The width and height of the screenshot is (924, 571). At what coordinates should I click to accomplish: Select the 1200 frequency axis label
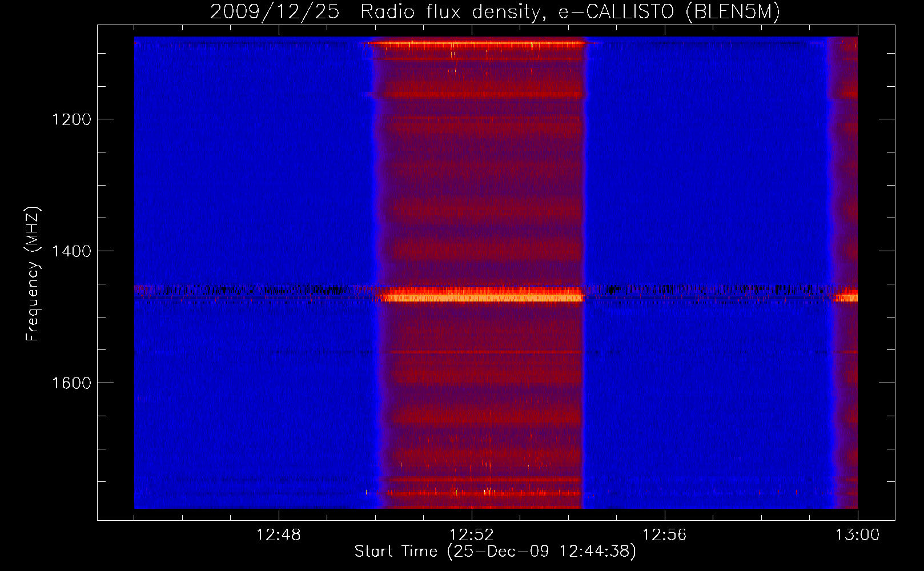[x=71, y=119]
